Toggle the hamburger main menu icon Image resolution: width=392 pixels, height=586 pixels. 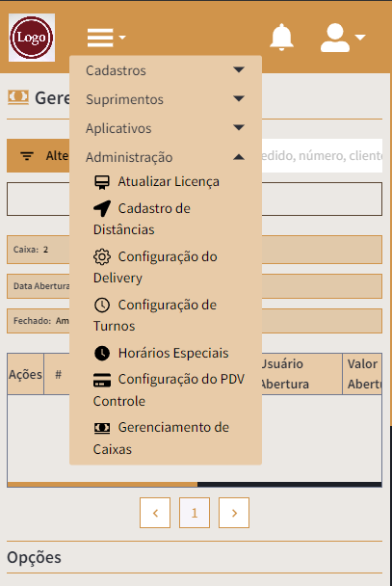tap(106, 38)
